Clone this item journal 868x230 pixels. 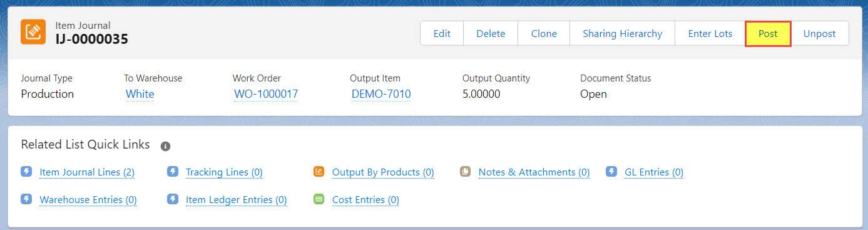tap(544, 33)
